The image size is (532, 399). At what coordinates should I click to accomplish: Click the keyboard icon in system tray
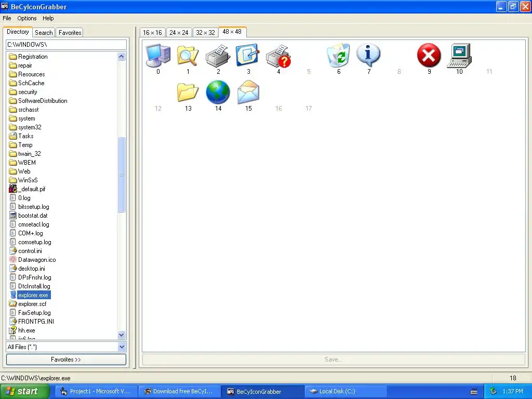[474, 392]
